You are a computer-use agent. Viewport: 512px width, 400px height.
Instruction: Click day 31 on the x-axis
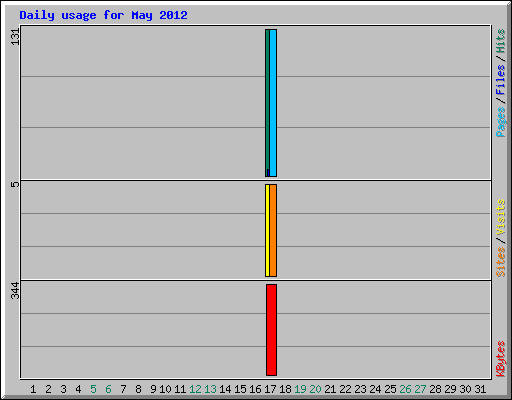point(480,389)
